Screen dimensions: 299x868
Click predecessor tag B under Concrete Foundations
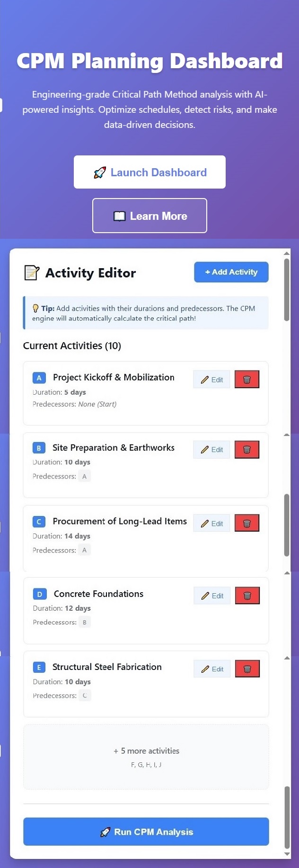click(x=85, y=622)
